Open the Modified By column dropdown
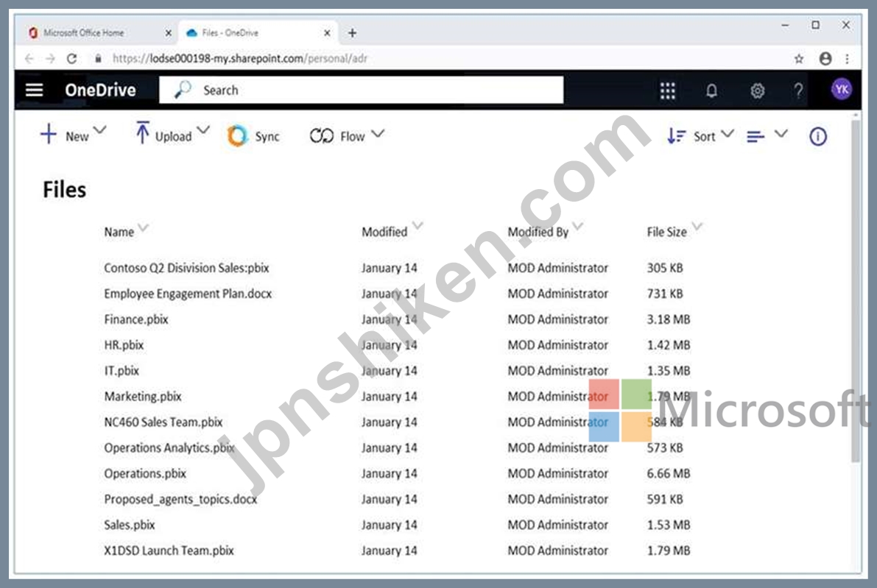The image size is (877, 588). (x=578, y=226)
